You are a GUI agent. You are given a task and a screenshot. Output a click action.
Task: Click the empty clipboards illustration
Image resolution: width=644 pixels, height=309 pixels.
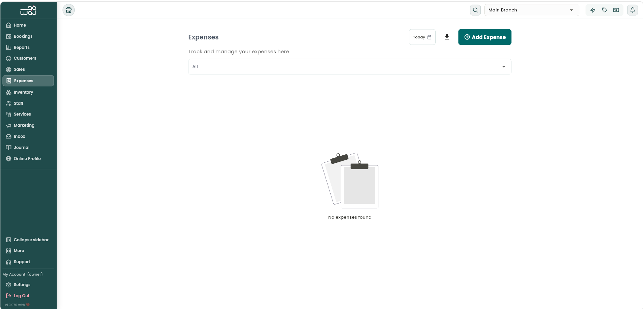[350, 181]
